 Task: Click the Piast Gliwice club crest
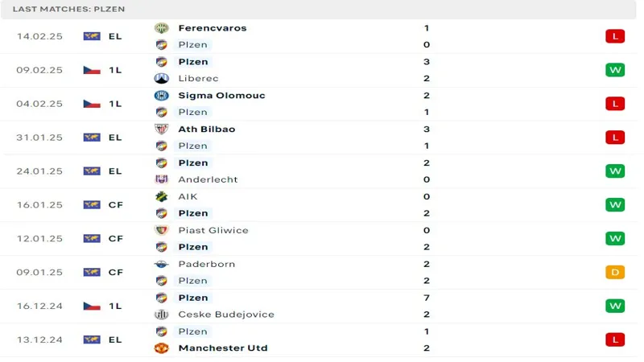(162, 230)
